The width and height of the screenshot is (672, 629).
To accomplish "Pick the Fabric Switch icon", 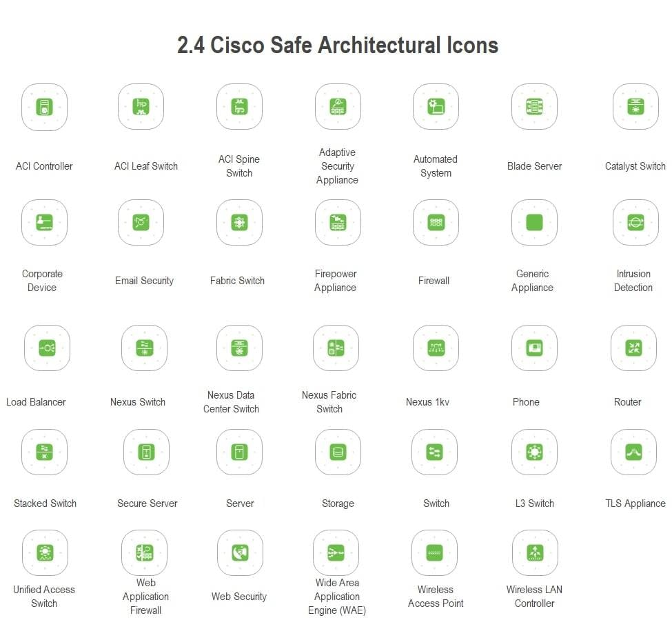I will click(240, 222).
